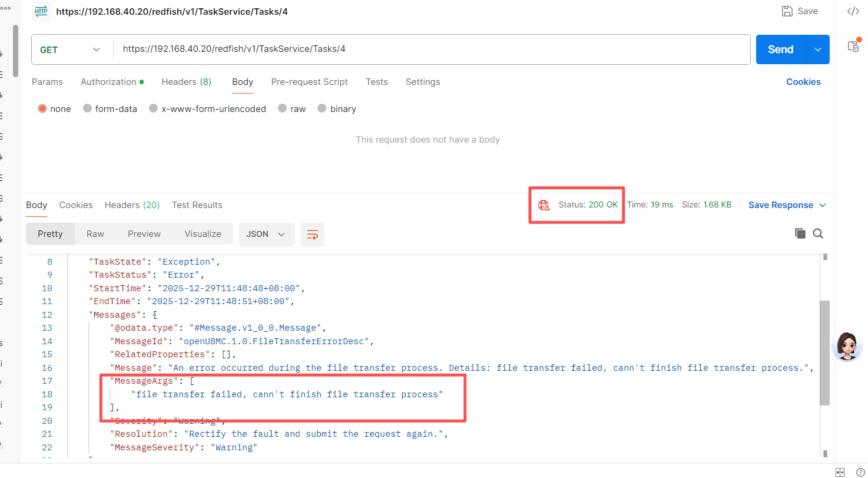
Task: Switch to the Pre-request Script tab
Action: pos(309,82)
